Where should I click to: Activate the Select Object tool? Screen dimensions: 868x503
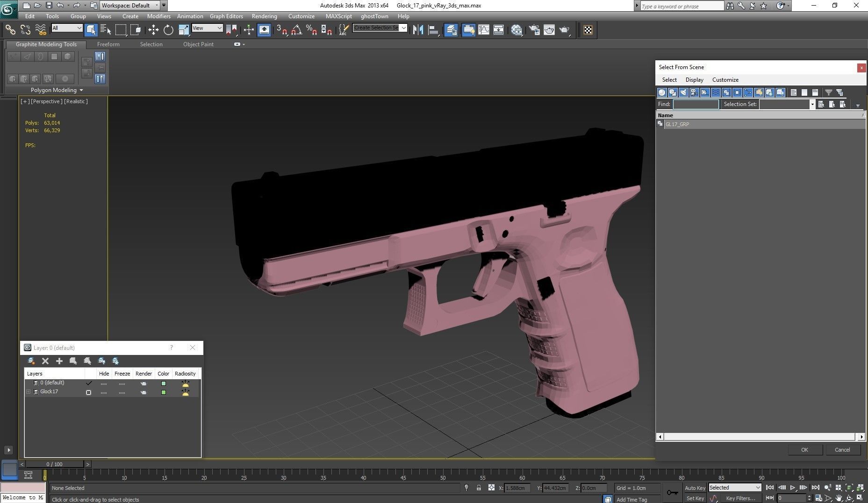pyautogui.click(x=91, y=30)
